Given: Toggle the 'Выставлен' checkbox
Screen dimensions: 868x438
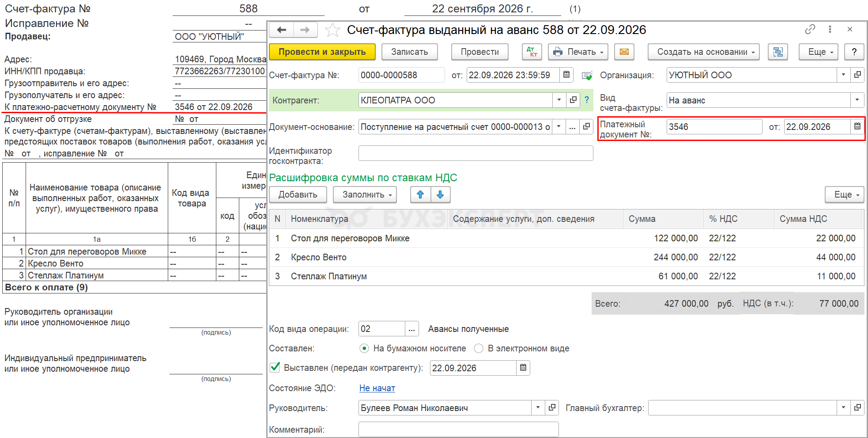Looking at the screenshot, I should click(275, 367).
